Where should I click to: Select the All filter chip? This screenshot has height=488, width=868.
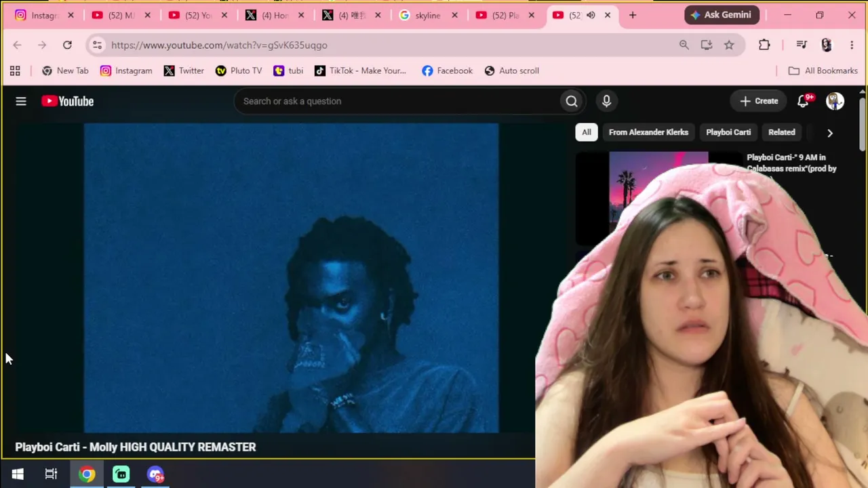click(587, 132)
